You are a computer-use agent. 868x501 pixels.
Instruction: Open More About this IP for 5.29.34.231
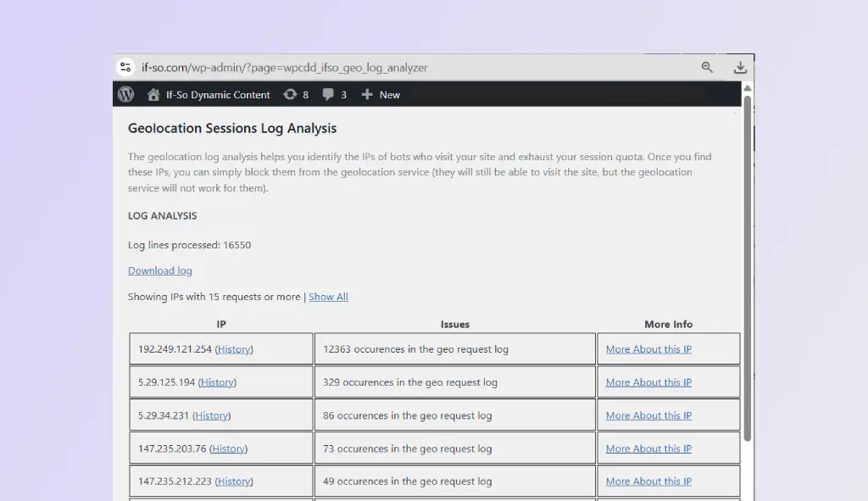coord(648,415)
